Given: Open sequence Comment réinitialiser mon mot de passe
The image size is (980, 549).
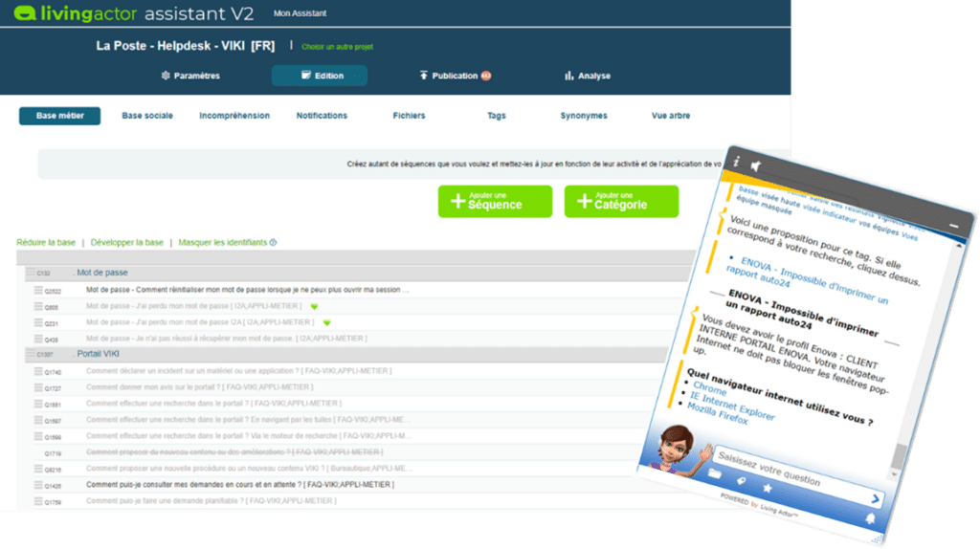Looking at the screenshot, I should click(x=248, y=290).
